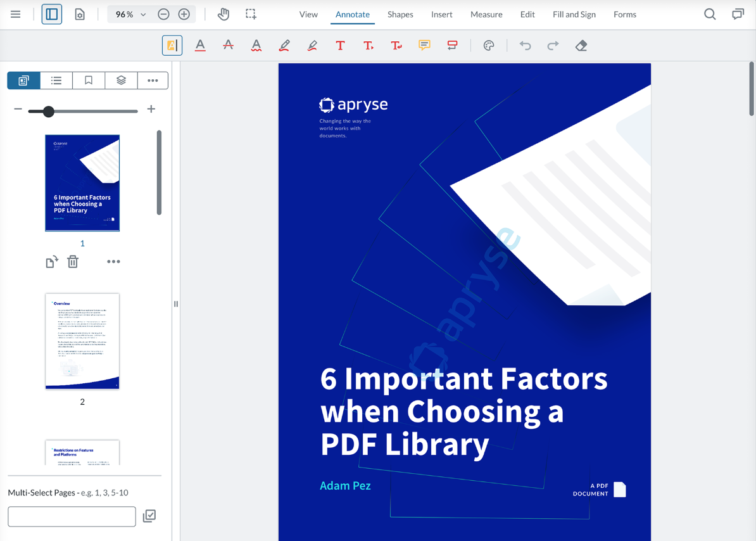756x541 pixels.
Task: Click the thumbnail panel scrollbar
Action: click(x=159, y=172)
